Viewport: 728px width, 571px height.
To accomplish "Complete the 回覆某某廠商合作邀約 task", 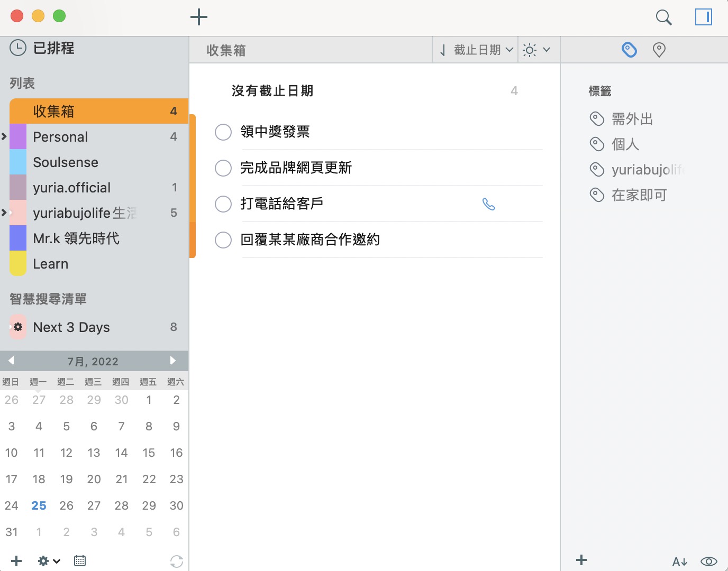I will 223,240.
